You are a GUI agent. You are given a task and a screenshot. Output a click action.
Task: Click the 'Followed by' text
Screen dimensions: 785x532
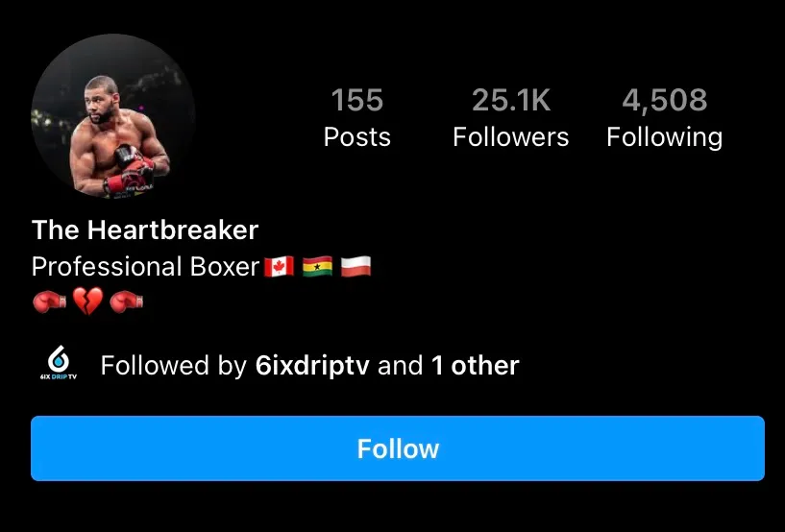[173, 365]
